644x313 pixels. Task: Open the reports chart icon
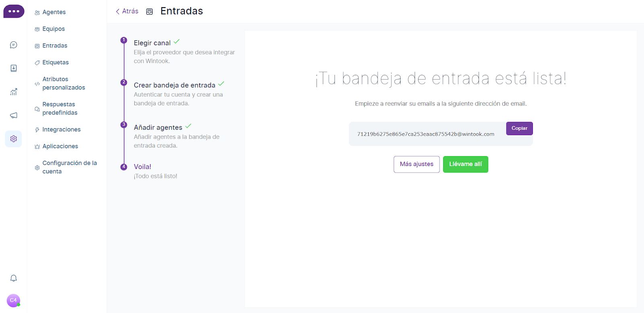pyautogui.click(x=13, y=92)
